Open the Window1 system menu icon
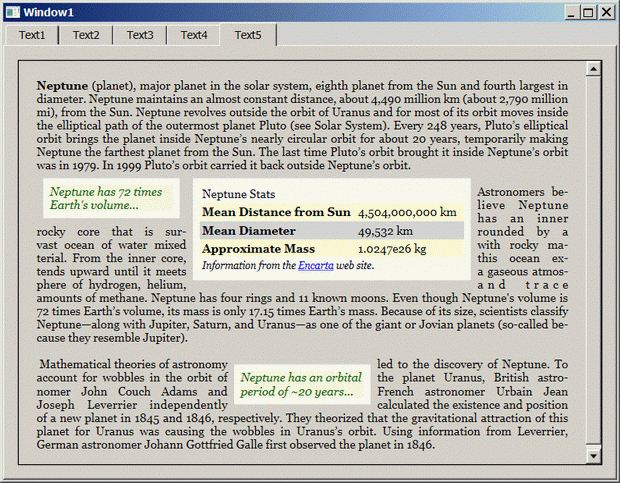The width and height of the screenshot is (620, 483). [x=12, y=12]
